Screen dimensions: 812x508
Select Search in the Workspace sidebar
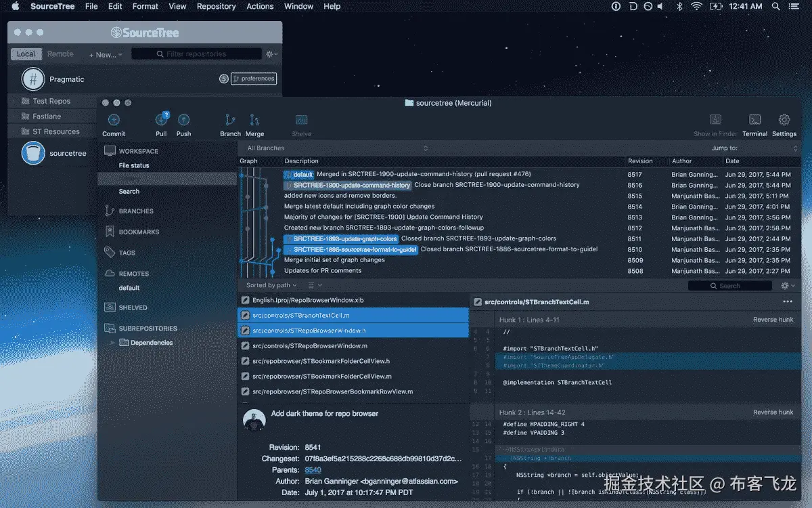(x=129, y=192)
